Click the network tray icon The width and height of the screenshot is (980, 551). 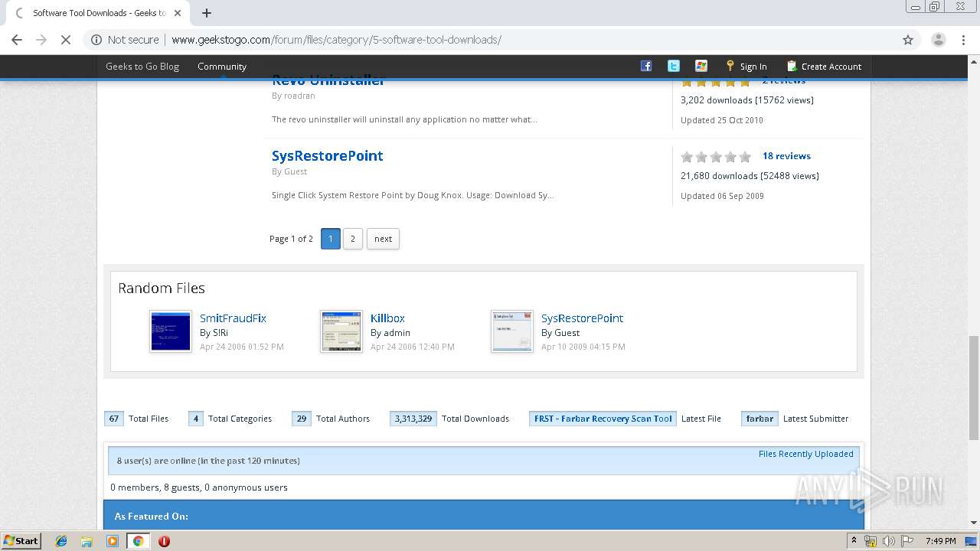(871, 541)
